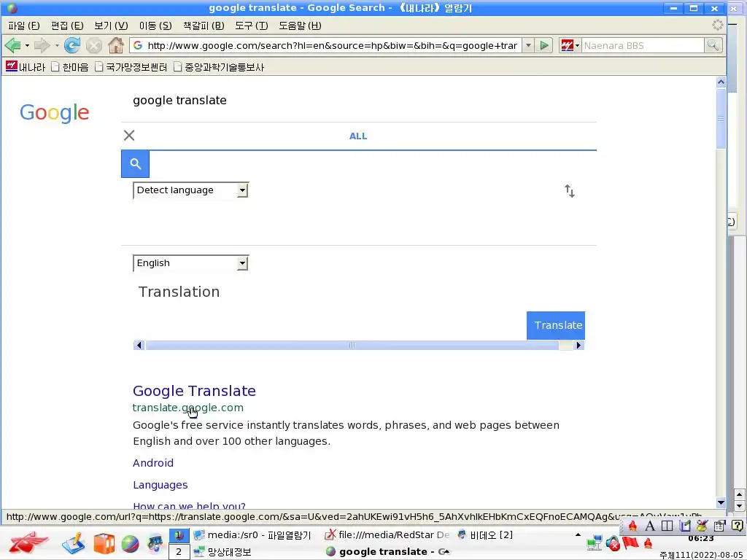Open the Google Translate result link
Viewport: 747px width, 560px height.
(194, 391)
